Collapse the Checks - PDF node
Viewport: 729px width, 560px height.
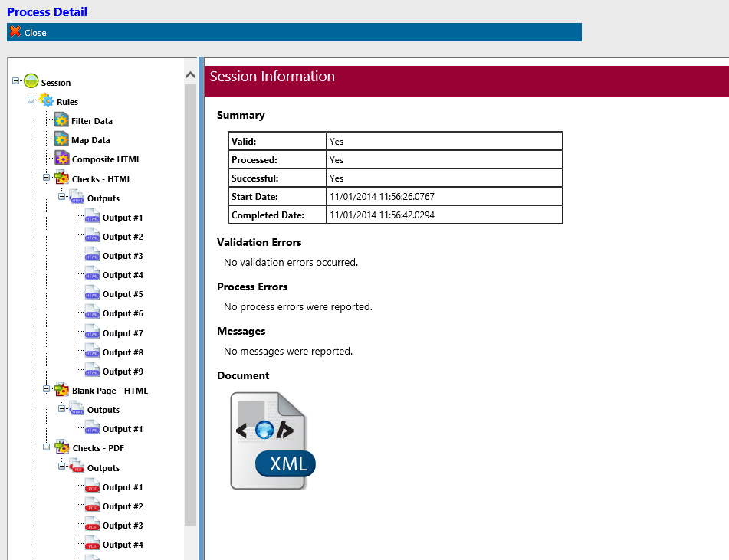[x=47, y=447]
